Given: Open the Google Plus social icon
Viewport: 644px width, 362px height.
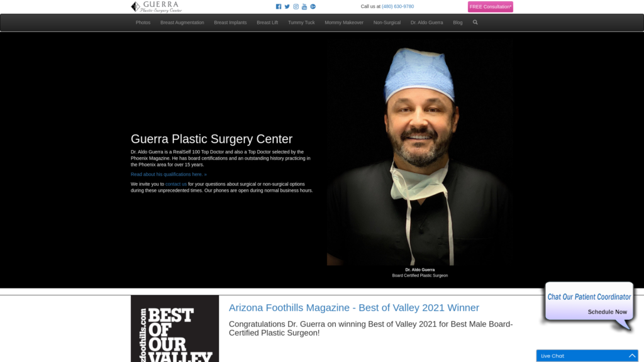Looking at the screenshot, I should [313, 6].
